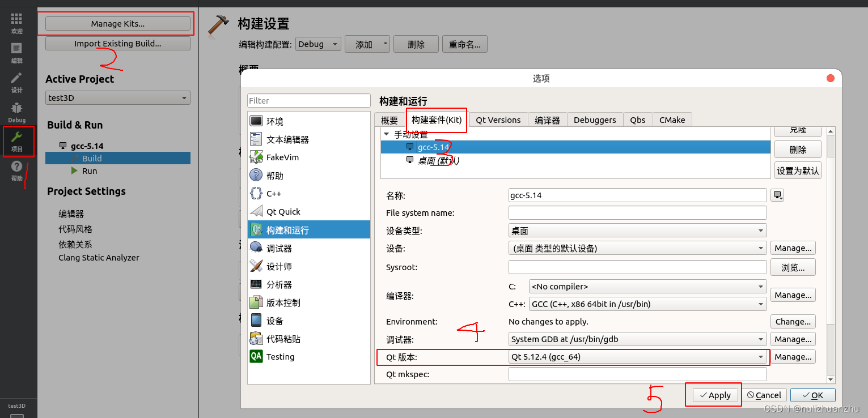Click the 设置为默认 button
868x418 pixels.
click(797, 170)
